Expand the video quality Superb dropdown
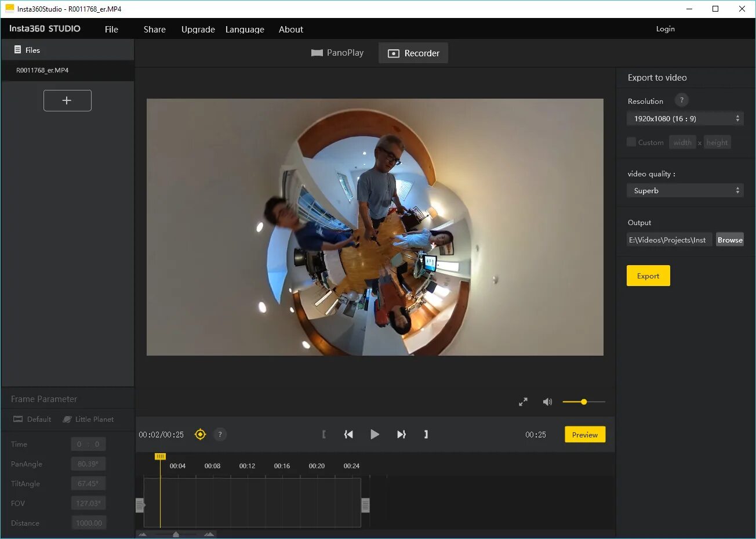The height and width of the screenshot is (539, 756). coord(685,190)
